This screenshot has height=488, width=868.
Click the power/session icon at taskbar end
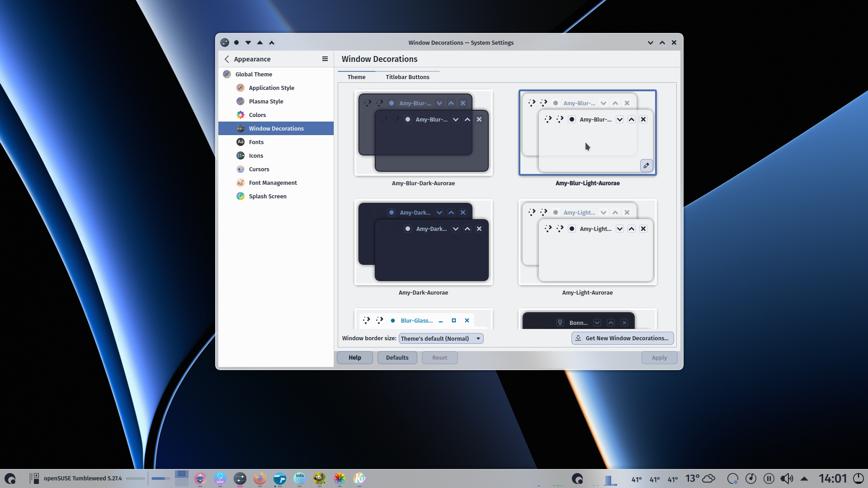pos(858,479)
